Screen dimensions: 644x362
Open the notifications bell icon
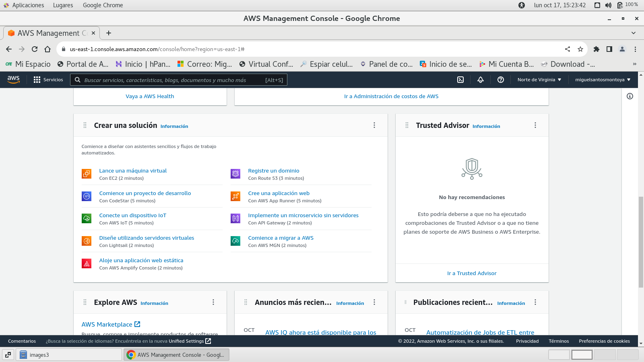pyautogui.click(x=481, y=80)
